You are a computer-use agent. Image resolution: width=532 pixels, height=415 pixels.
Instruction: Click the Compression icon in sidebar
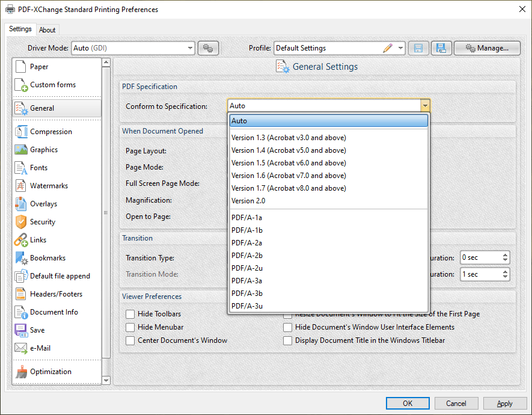tap(21, 132)
